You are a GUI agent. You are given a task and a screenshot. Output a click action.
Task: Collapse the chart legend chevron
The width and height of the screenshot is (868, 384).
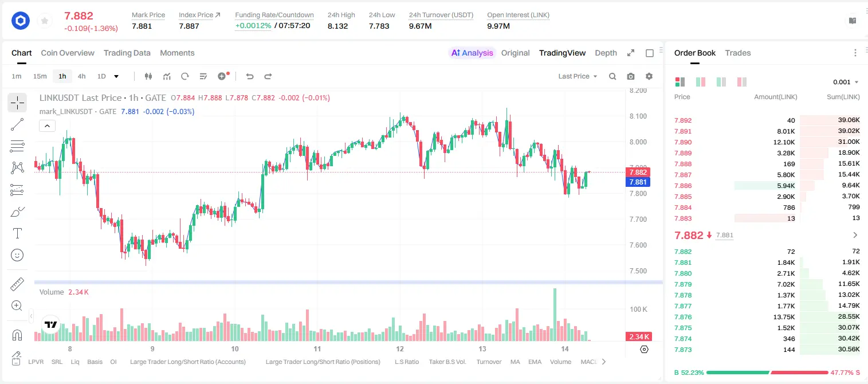[x=47, y=126]
